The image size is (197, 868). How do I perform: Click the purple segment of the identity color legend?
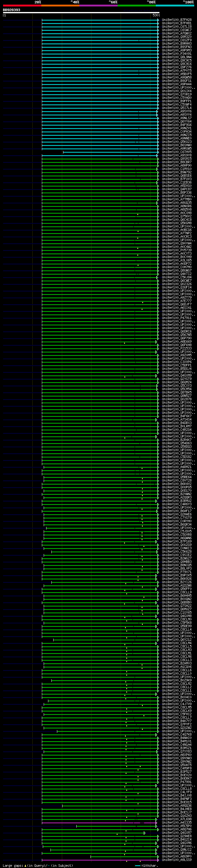point(98,6)
